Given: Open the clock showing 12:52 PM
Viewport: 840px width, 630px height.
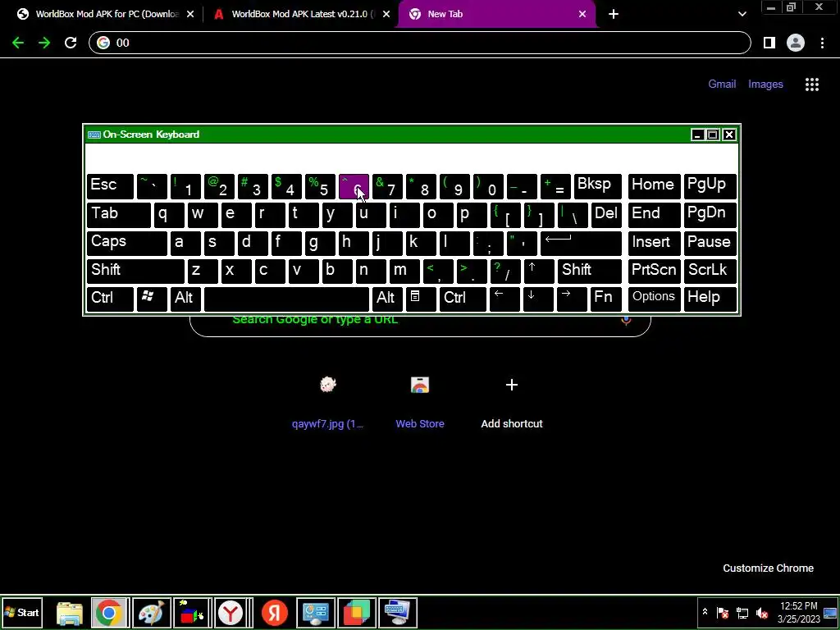Looking at the screenshot, I should (x=799, y=612).
